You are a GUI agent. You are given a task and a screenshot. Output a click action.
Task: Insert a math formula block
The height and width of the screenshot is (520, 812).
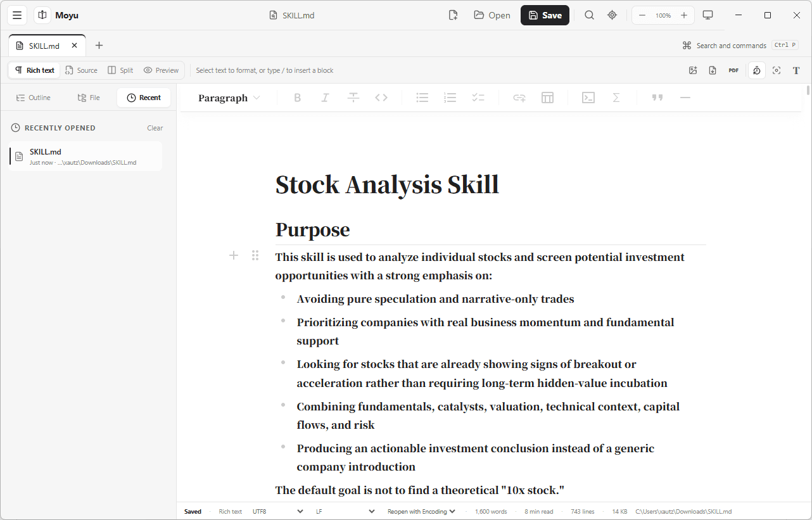pos(616,98)
